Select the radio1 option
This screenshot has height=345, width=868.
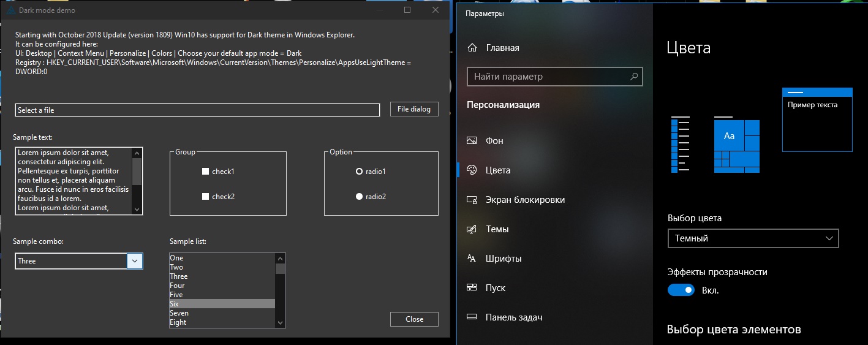360,172
